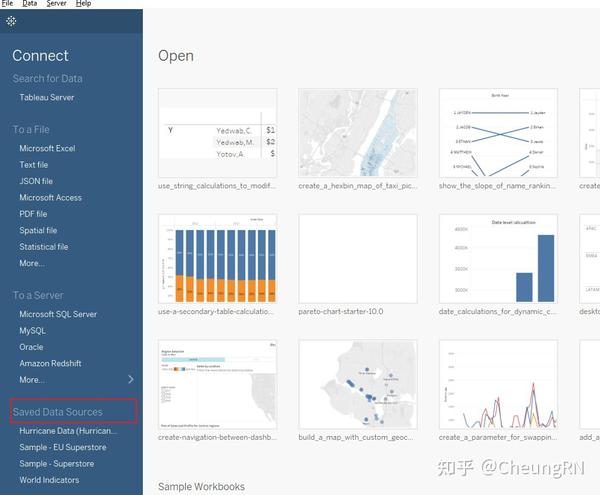This screenshot has width=600, height=495.
Task: Click build_a_map_with_custom_geoc... file name
Action: [x=356, y=437]
